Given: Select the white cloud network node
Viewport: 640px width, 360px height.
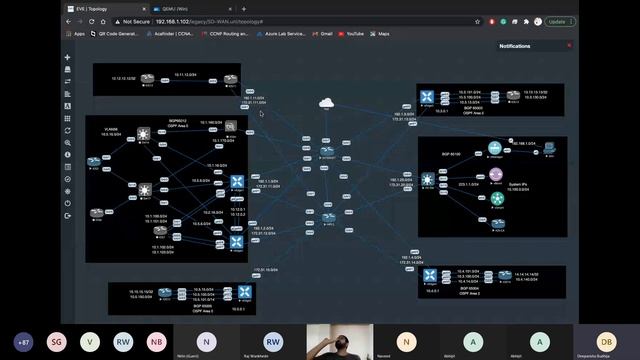Looking at the screenshot, I should pyautogui.click(x=326, y=103).
